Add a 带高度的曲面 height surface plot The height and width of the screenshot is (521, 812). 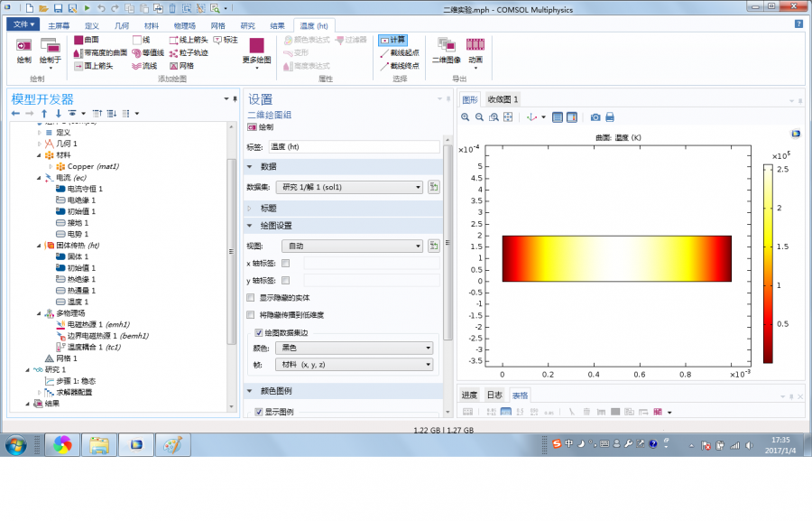click(100, 53)
